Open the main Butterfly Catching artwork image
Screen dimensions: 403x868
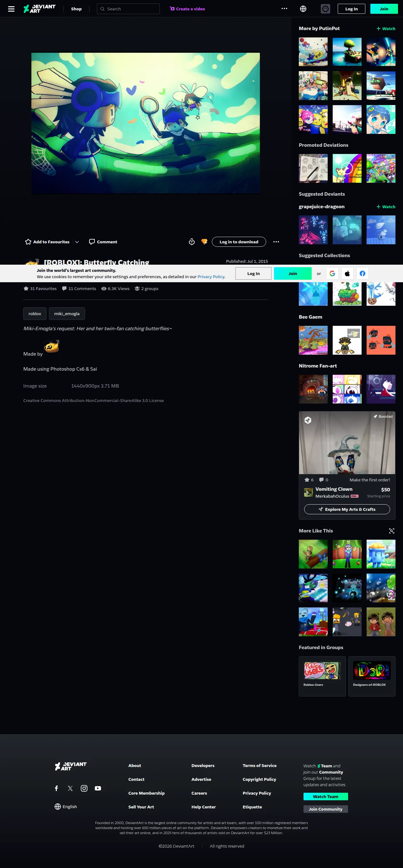(146, 123)
